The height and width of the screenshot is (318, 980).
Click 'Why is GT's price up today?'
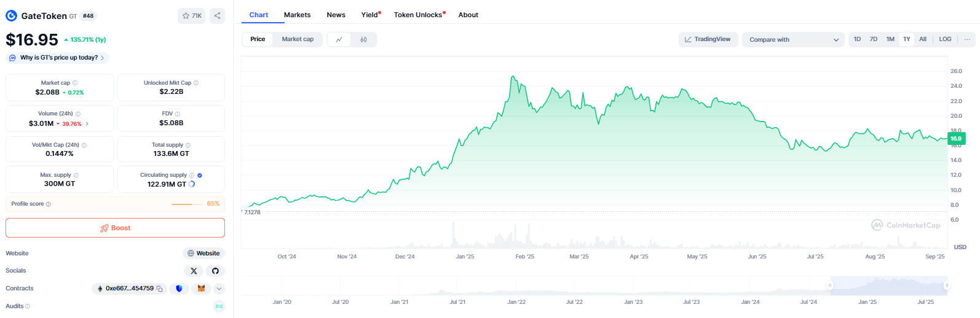58,58
